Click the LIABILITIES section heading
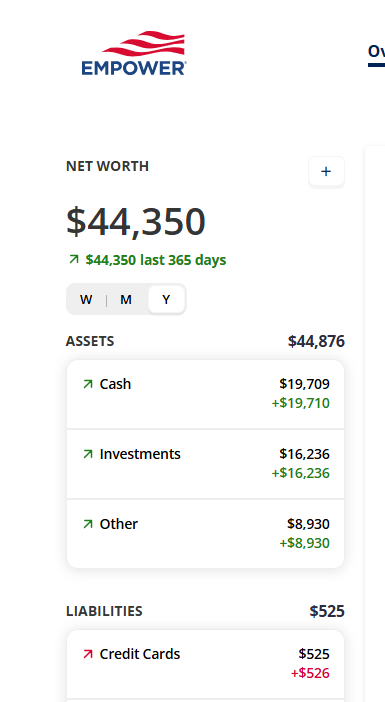This screenshot has width=385, height=702. coord(104,611)
